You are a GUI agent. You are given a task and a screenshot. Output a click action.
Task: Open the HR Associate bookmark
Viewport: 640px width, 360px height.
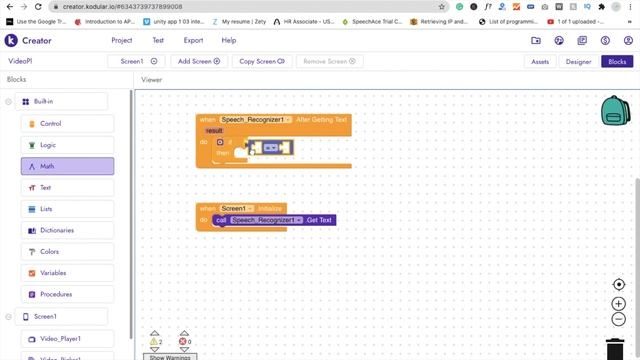pos(304,22)
